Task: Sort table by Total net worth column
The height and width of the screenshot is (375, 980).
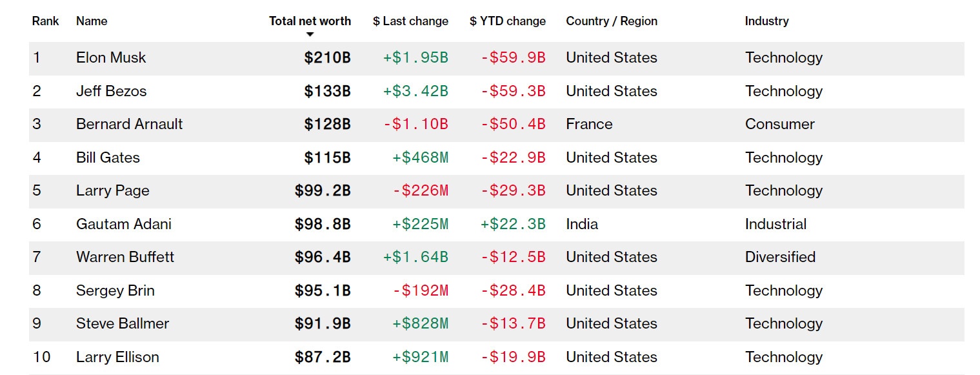Action: point(310,21)
